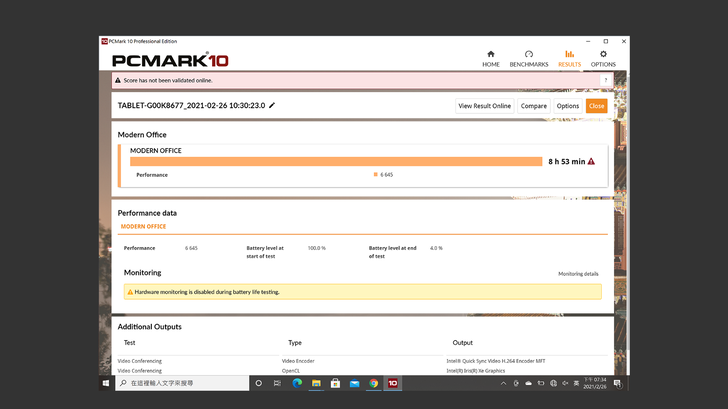Click the result Options button
This screenshot has width=728, height=409.
567,106
